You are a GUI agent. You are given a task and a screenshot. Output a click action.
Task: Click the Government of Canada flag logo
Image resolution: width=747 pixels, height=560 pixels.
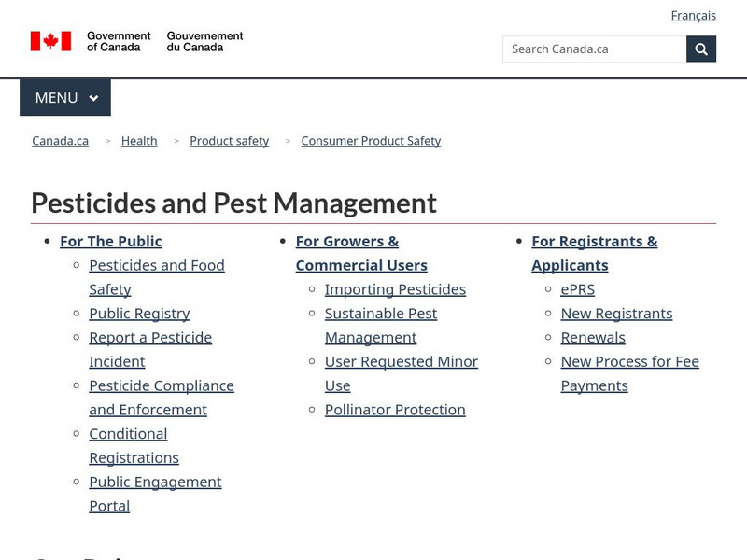[50, 41]
